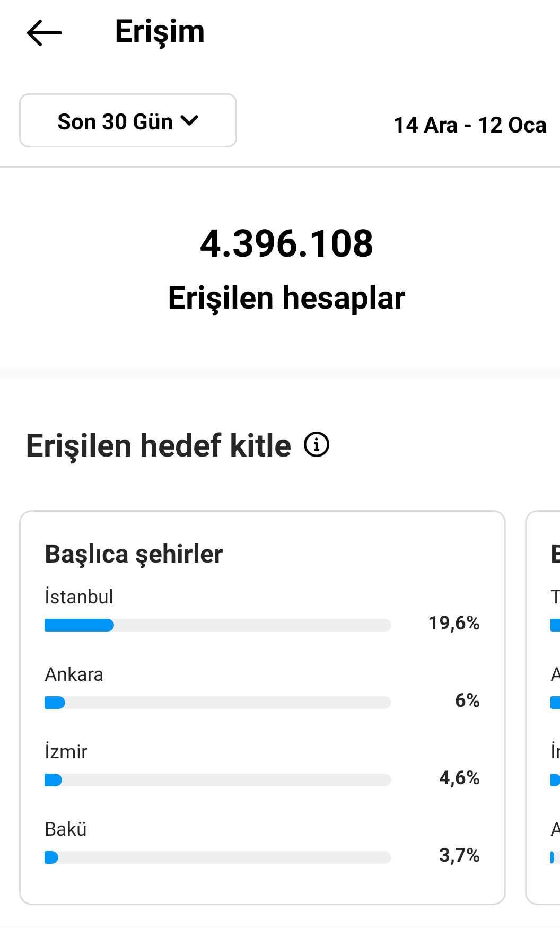Select the 4.396.108 reached accounts figure
560x947 pixels.
[286, 244]
